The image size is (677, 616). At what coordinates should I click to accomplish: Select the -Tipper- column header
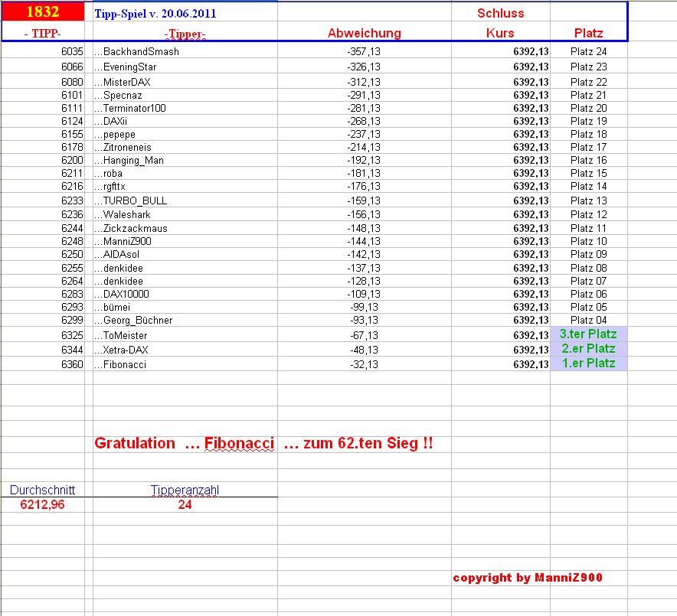click(185, 34)
